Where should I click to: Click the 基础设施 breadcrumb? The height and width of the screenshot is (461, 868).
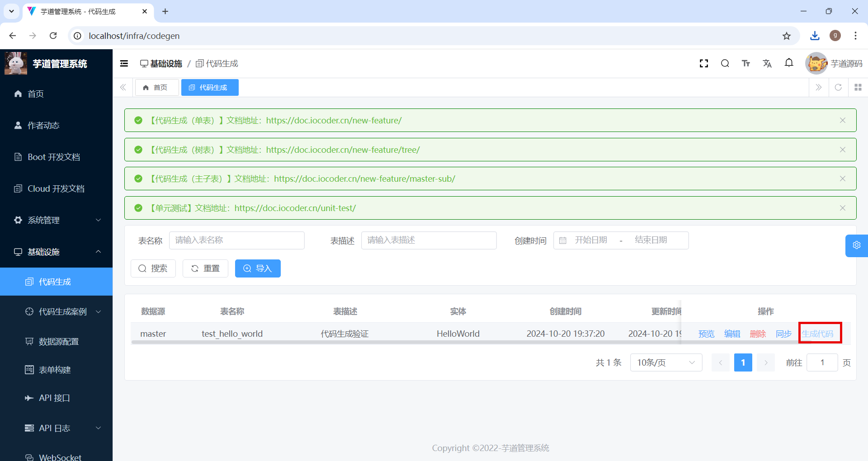pyautogui.click(x=161, y=64)
